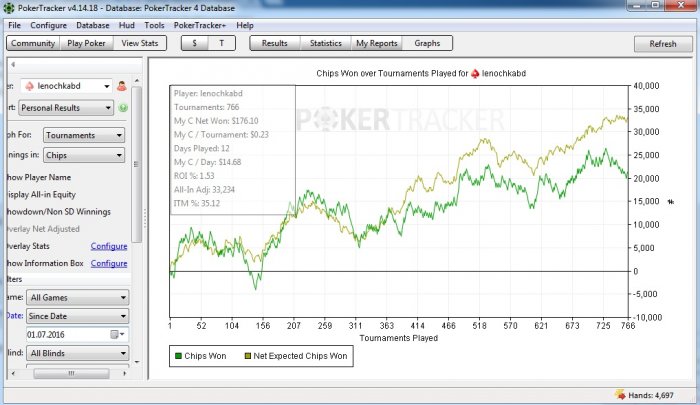The width and height of the screenshot is (700, 405).
Task: Click the PokerTracker logo icon in title bar
Action: [8, 8]
